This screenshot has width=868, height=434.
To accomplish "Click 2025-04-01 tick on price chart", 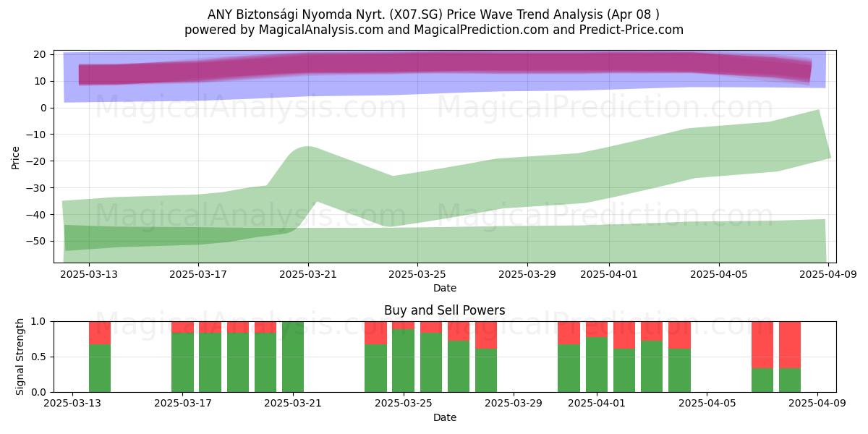I will coord(609,274).
